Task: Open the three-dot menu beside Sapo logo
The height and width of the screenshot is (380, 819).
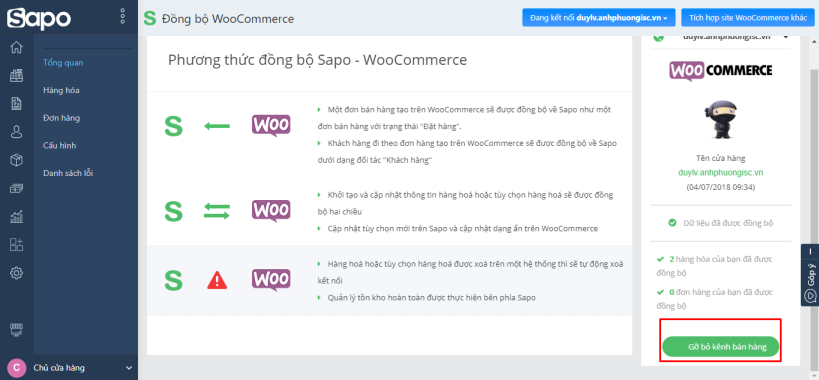Action: click(123, 16)
